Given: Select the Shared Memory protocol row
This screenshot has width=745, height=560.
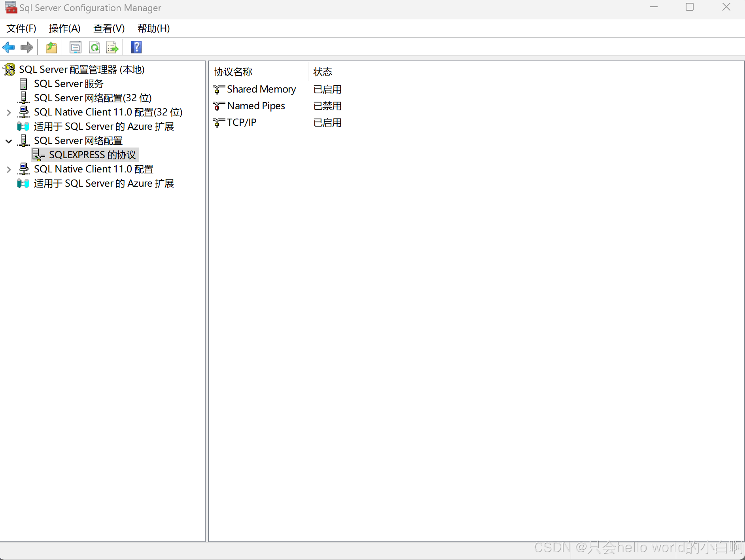Looking at the screenshot, I should 261,89.
